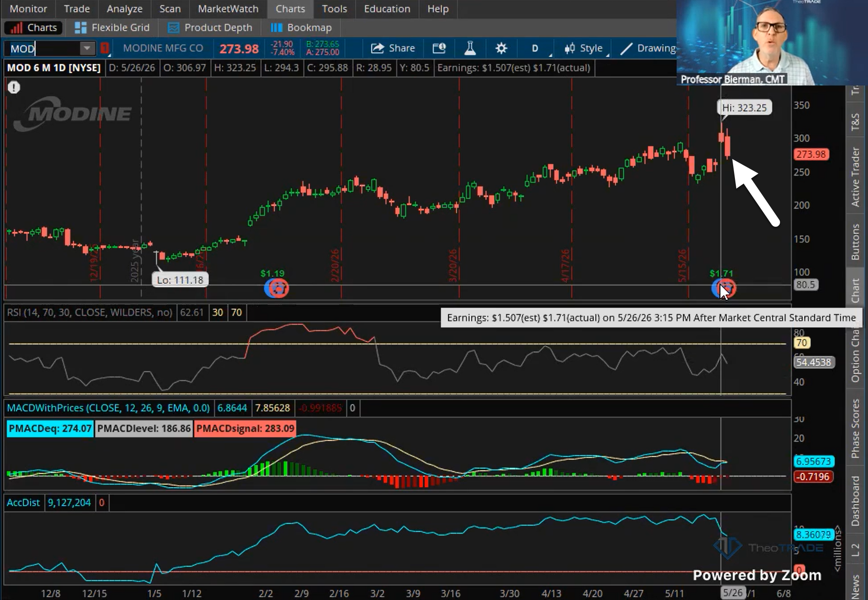Click the $1.71 earnings marker icon
The width and height of the screenshot is (868, 600).
point(723,288)
